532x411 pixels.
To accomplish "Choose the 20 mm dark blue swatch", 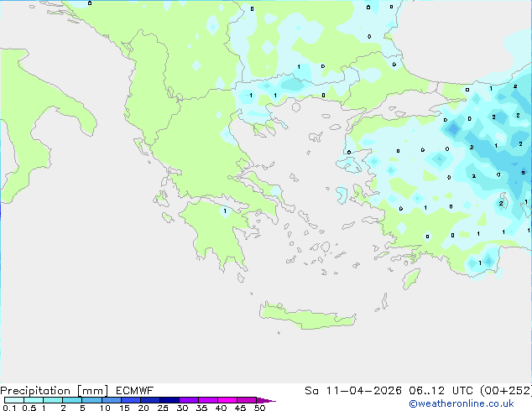I will point(149,400).
